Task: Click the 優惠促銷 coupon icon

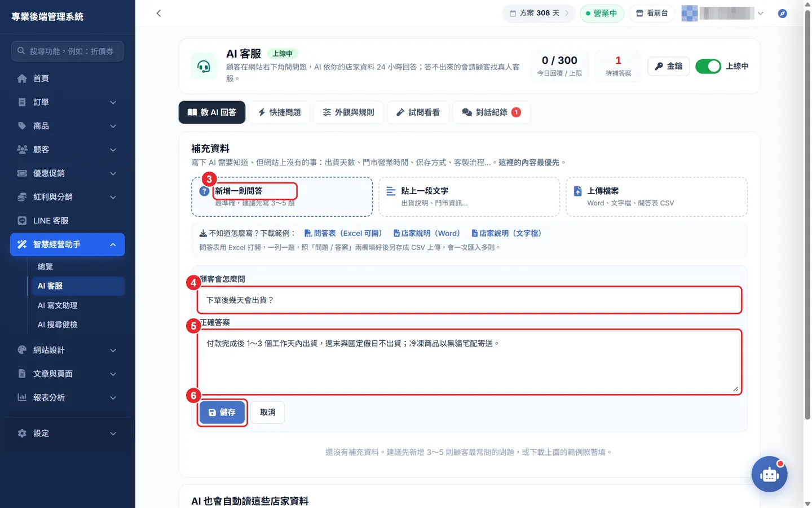Action: (22, 173)
